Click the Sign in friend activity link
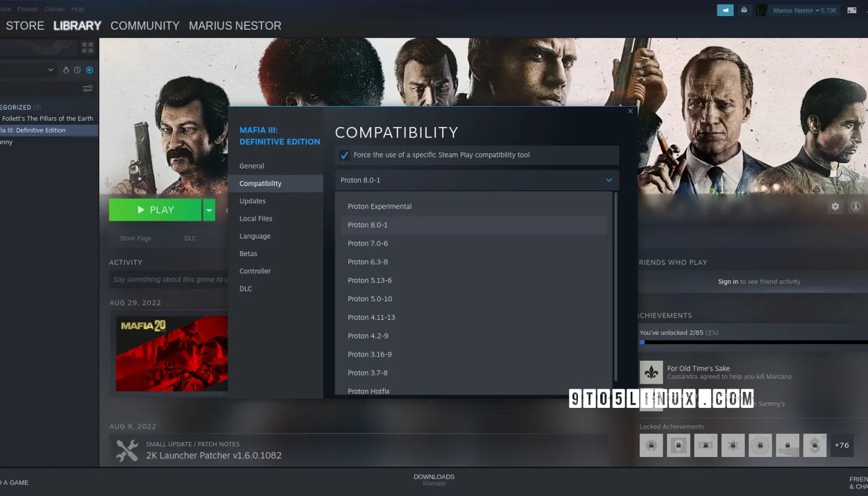 [x=727, y=281]
